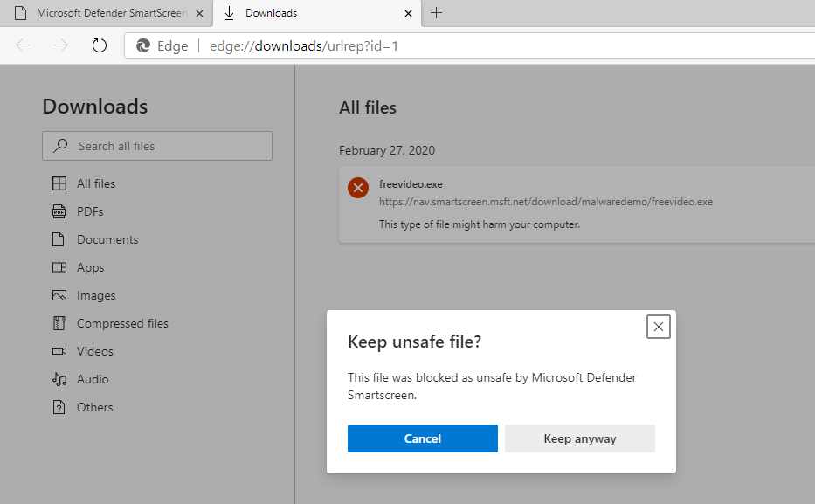Viewport: 815px width, 504px height.
Task: Select PDFs category
Action: point(90,211)
